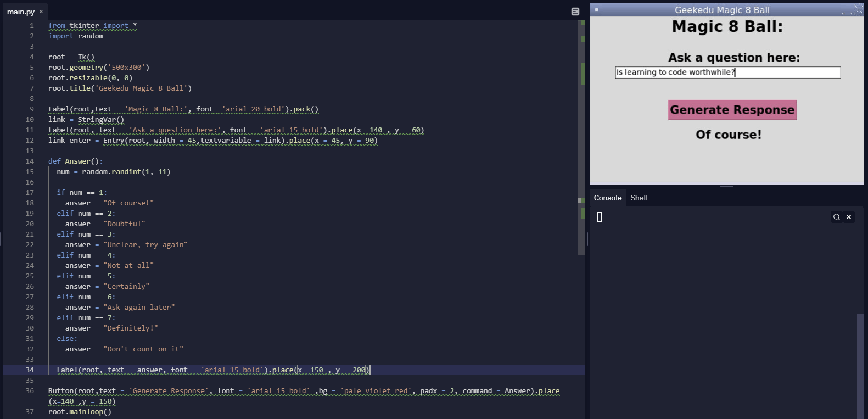The width and height of the screenshot is (868, 419).
Task: Click the console vertical scrollbar thumb
Action: (860, 366)
